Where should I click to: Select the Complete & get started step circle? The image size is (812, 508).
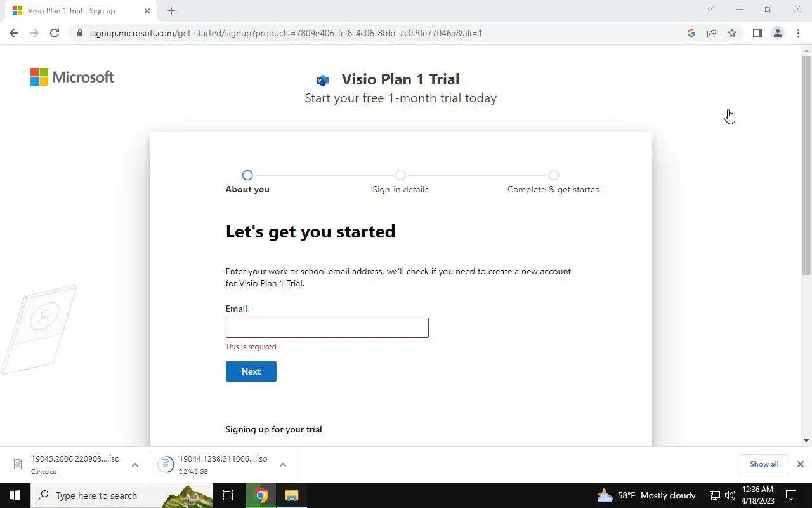click(554, 175)
